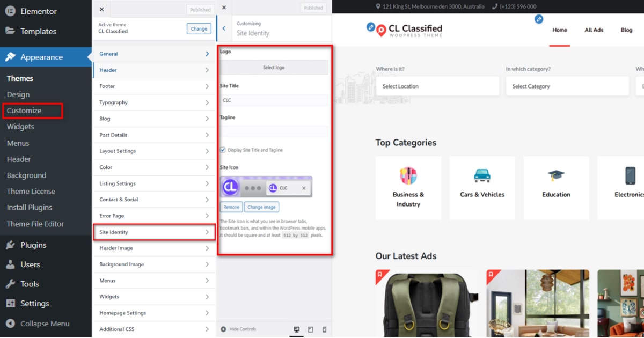Expand the Blog customizer section
Image resolution: width=644 pixels, height=338 pixels.
pos(154,119)
